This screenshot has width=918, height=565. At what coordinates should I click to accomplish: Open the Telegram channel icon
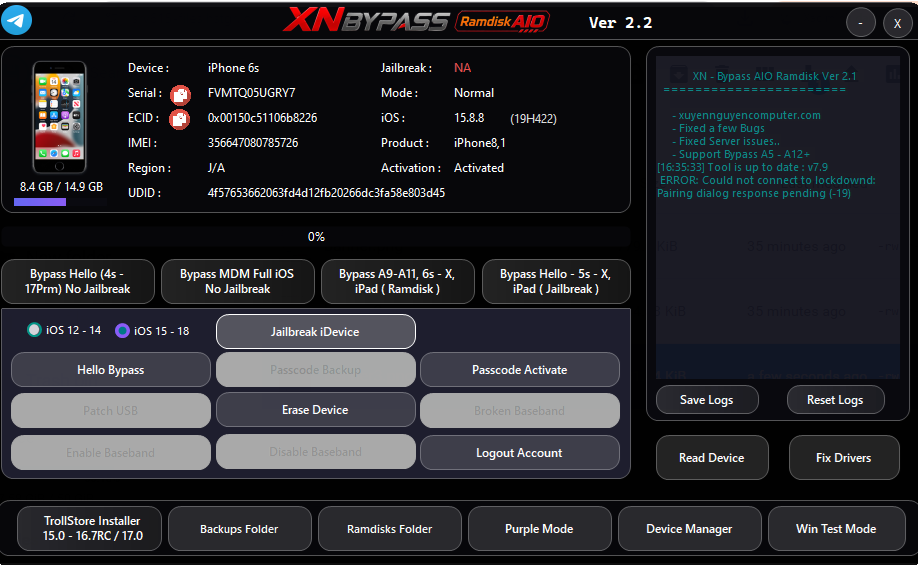pyautogui.click(x=16, y=20)
